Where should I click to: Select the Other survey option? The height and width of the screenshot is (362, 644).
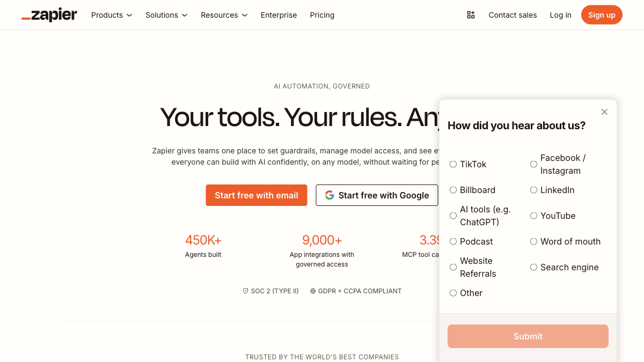click(453, 293)
